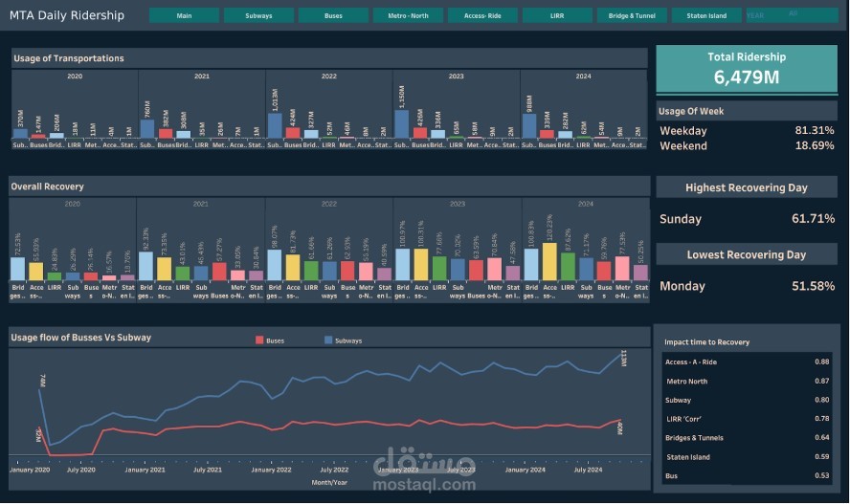Click the 51.58% lowest recovery value
The height and width of the screenshot is (504, 850).
coord(813,286)
